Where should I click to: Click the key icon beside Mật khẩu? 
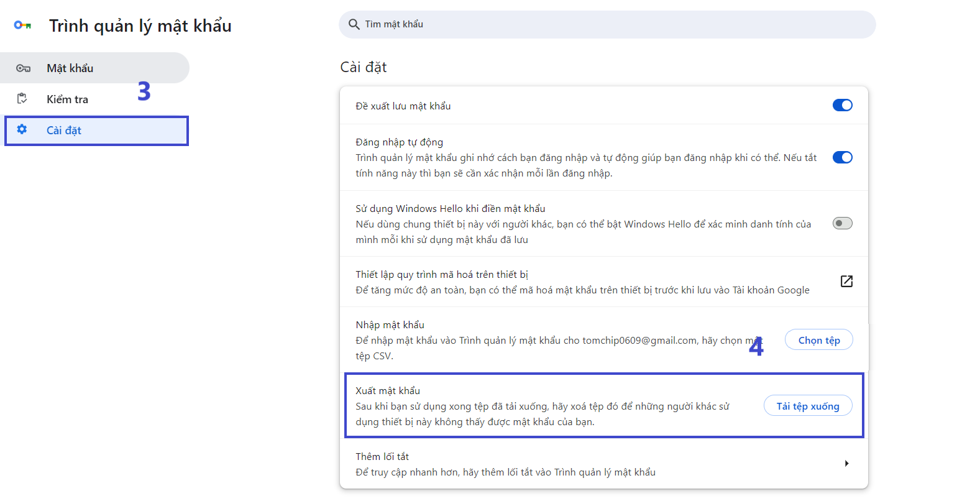(23, 68)
